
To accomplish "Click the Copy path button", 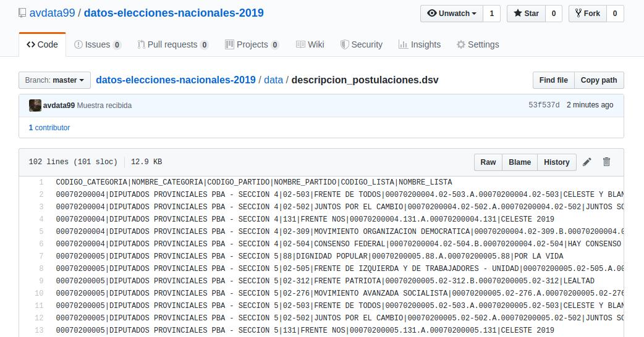I will click(x=599, y=80).
